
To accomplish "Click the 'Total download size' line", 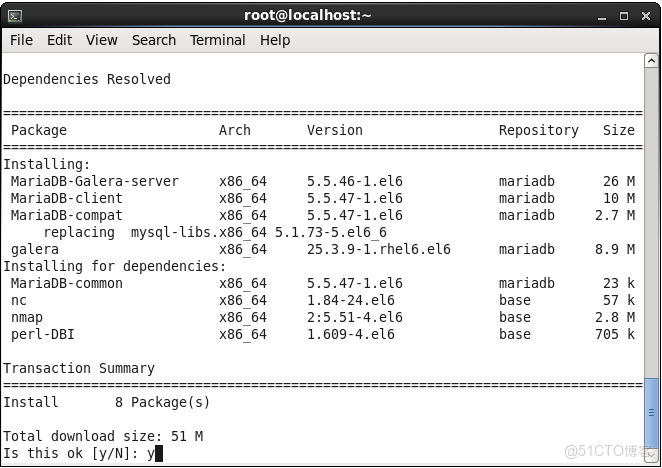I will tap(103, 436).
